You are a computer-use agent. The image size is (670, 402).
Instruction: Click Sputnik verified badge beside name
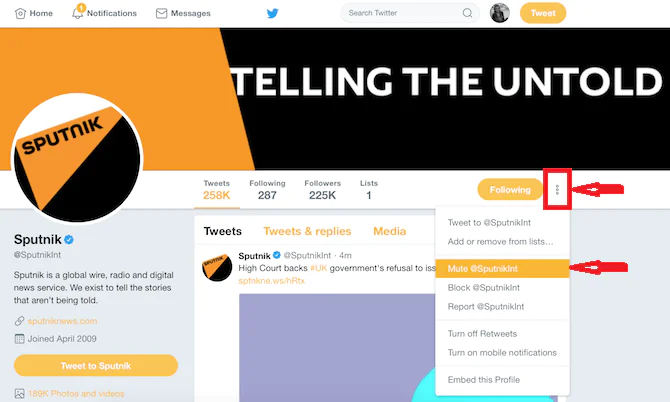tap(70, 241)
